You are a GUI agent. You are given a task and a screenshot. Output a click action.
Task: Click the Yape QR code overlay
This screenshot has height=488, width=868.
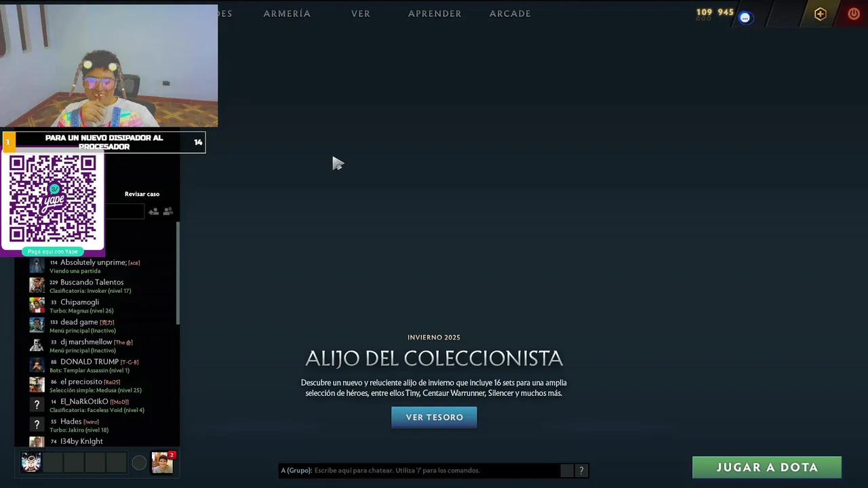pyautogui.click(x=52, y=199)
